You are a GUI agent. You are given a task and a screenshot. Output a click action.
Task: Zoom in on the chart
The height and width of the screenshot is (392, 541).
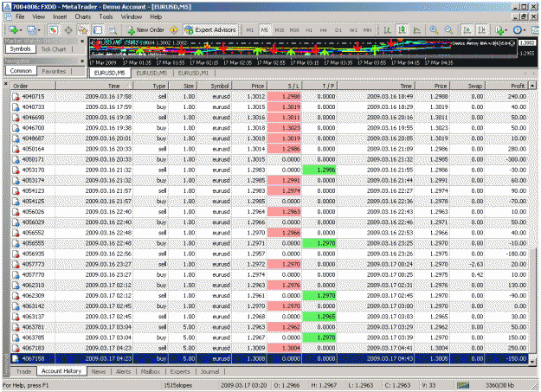pyautogui.click(x=434, y=30)
